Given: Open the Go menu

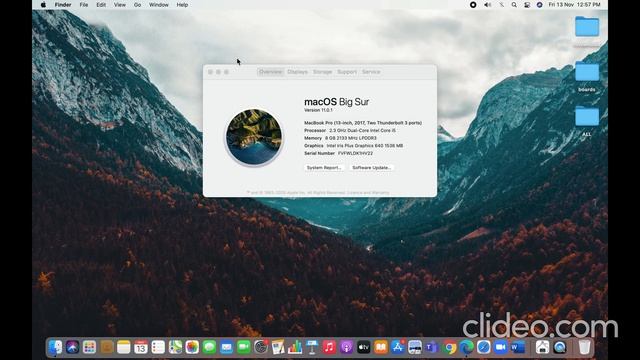Looking at the screenshot, I should pos(138,5).
